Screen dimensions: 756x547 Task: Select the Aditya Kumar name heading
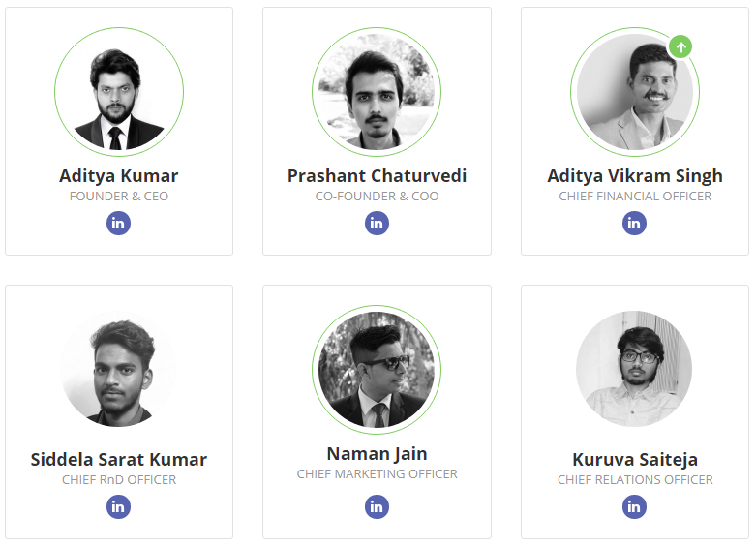119,176
